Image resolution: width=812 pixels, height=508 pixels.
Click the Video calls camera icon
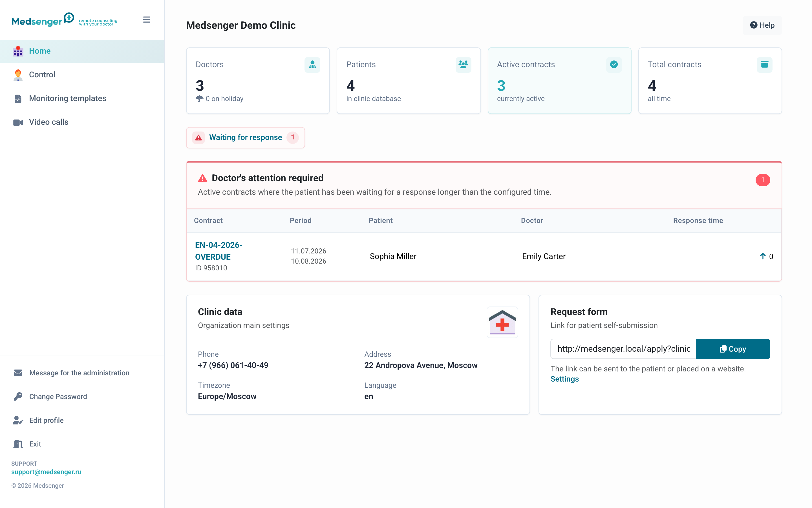[x=18, y=122]
